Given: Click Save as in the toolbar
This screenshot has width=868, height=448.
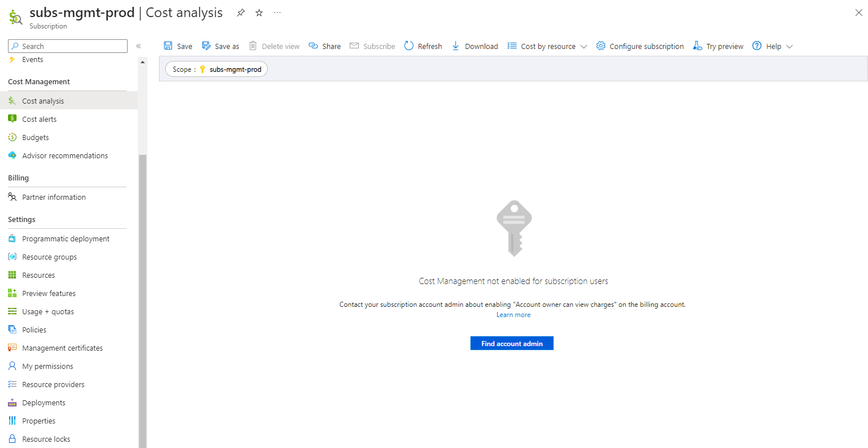Looking at the screenshot, I should pyautogui.click(x=221, y=46).
